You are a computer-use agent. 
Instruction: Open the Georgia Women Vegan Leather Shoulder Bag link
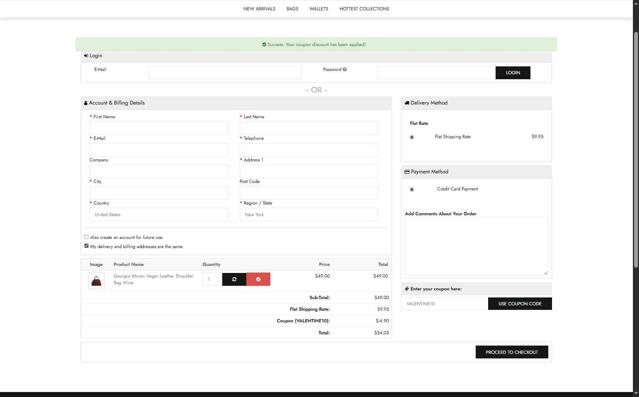(153, 279)
